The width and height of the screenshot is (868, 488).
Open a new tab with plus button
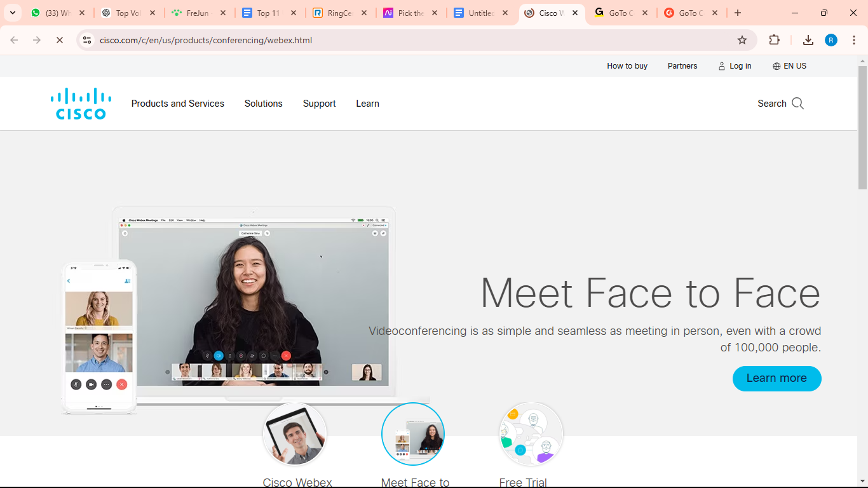click(737, 13)
